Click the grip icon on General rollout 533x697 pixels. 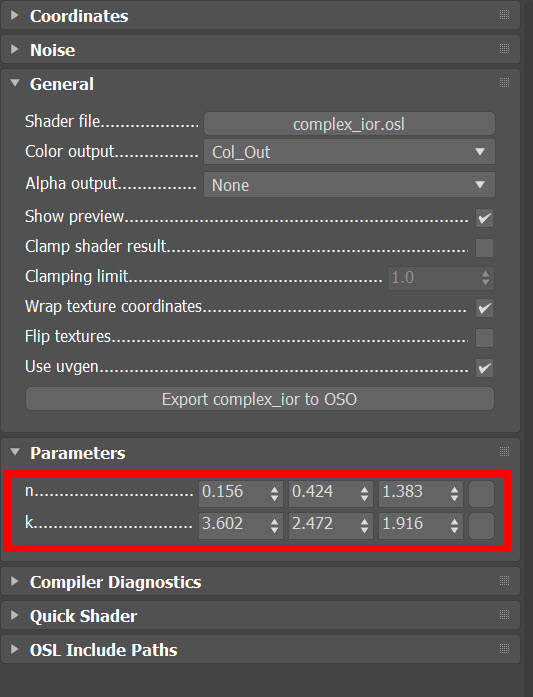[x=504, y=83]
